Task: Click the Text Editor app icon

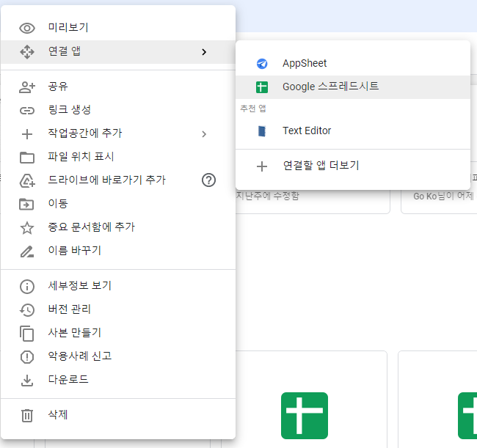Action: pos(262,131)
